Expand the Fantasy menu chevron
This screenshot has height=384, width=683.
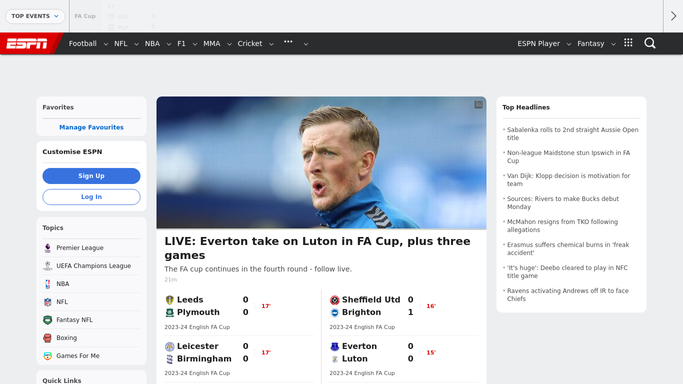[x=613, y=44]
